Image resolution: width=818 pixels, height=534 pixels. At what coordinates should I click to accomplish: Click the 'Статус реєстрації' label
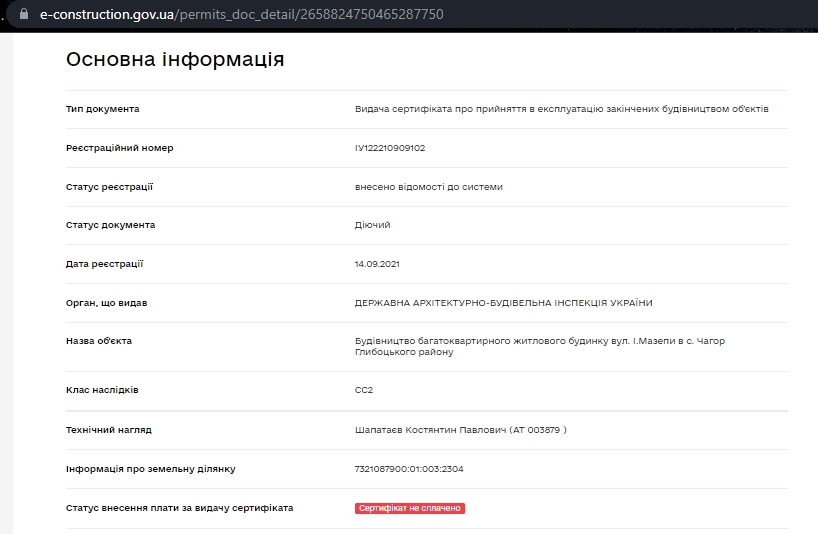coord(109,187)
